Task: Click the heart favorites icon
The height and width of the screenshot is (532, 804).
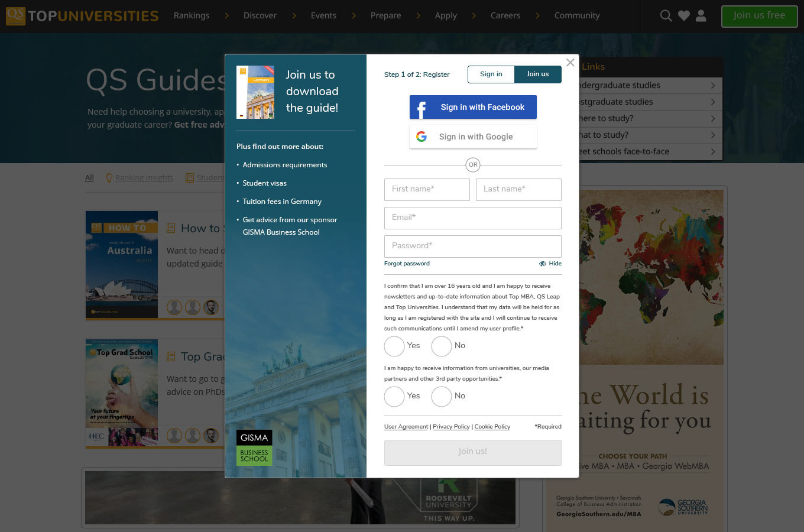Action: click(x=683, y=16)
